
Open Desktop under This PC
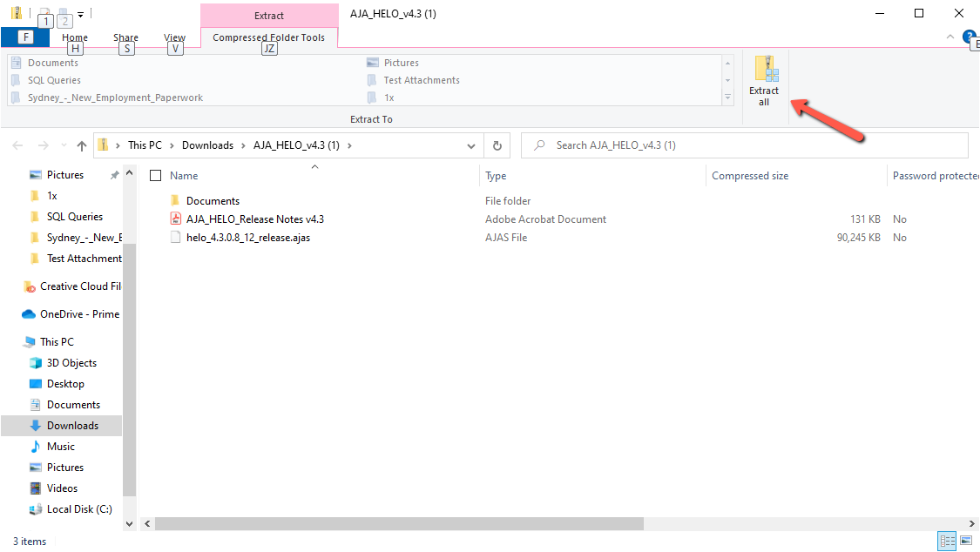click(x=65, y=384)
